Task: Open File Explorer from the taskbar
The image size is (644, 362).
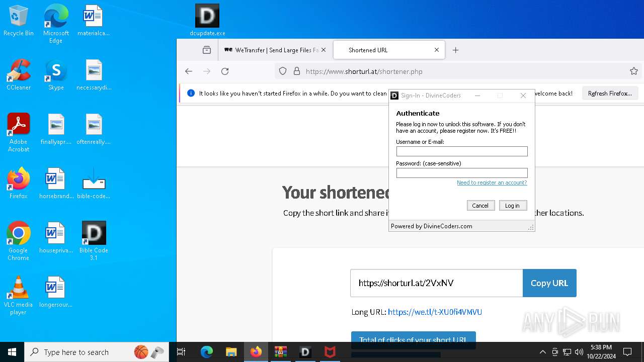Action: click(x=231, y=352)
